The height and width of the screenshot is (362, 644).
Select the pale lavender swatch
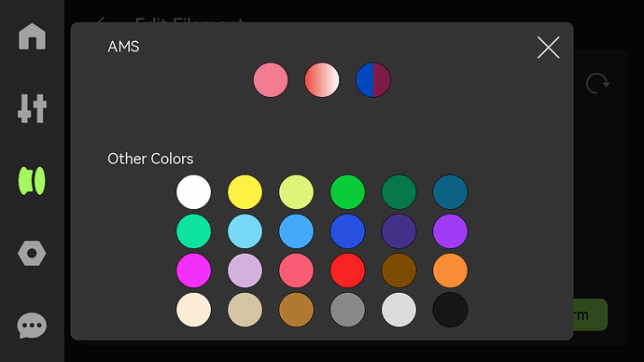[245, 271]
